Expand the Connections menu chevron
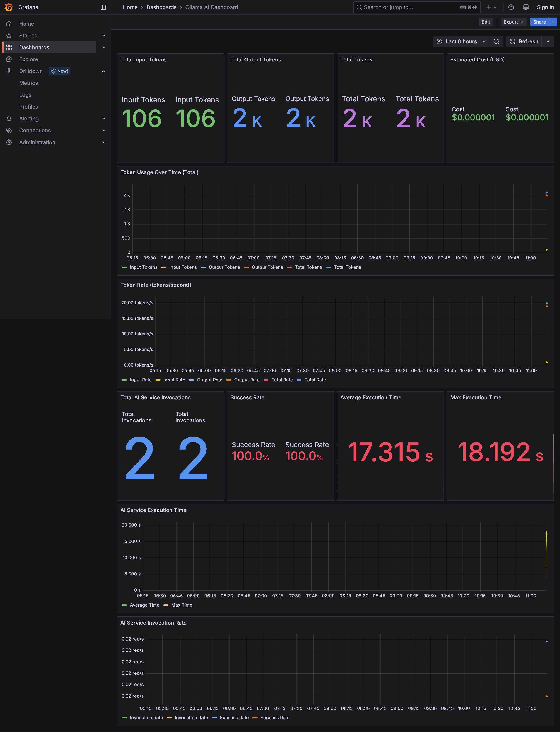The image size is (560, 732). tap(104, 130)
